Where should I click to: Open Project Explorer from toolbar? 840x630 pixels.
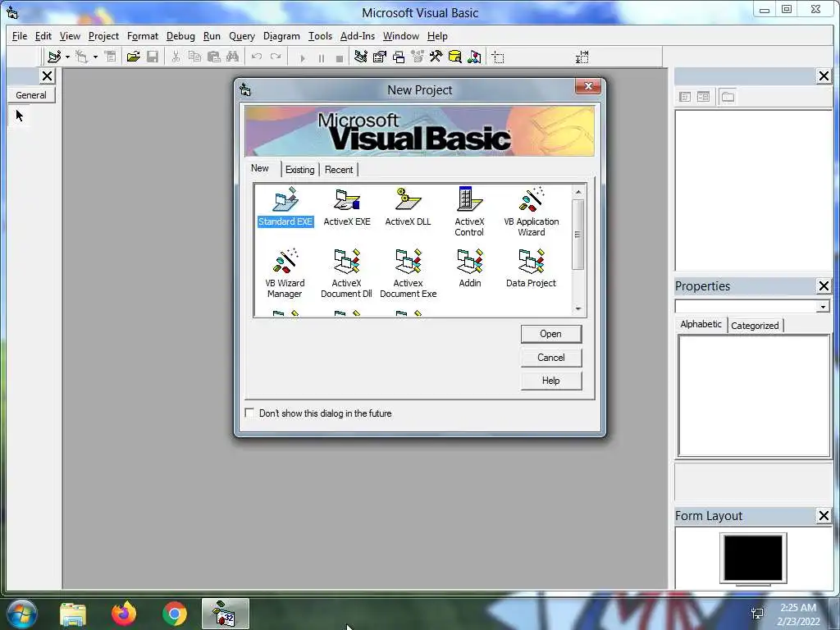[x=361, y=57]
